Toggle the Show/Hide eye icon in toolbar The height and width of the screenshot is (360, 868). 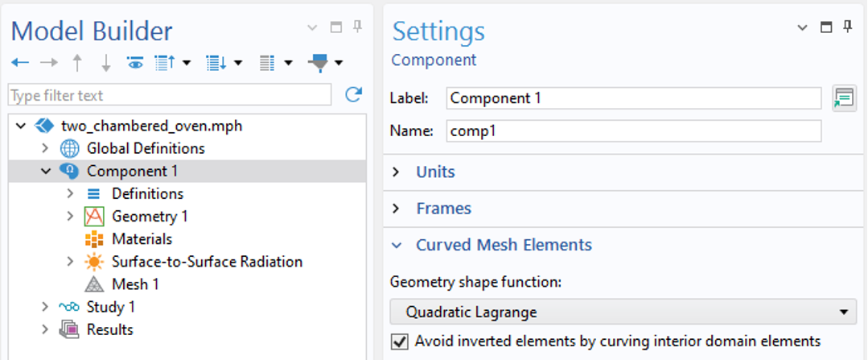135,63
